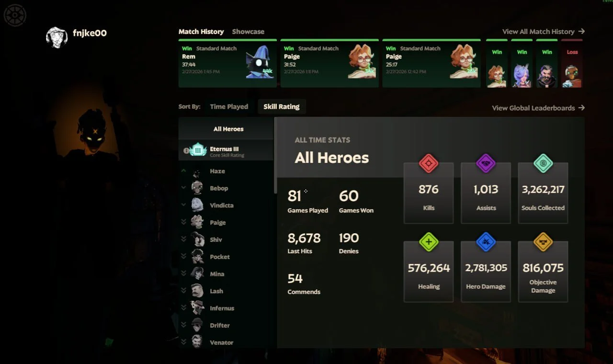Sort heroes by Time Played
The image size is (613, 364).
[x=229, y=106]
